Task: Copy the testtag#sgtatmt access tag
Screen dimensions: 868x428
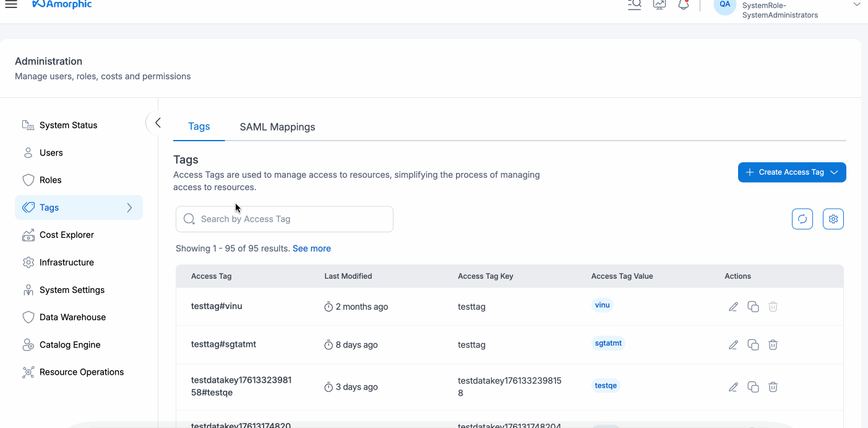Action: 753,344
